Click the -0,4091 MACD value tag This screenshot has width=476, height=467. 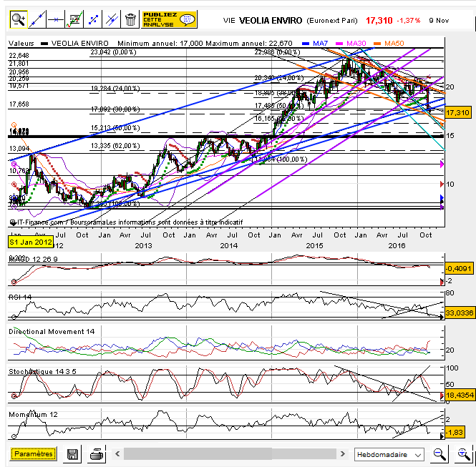(459, 269)
